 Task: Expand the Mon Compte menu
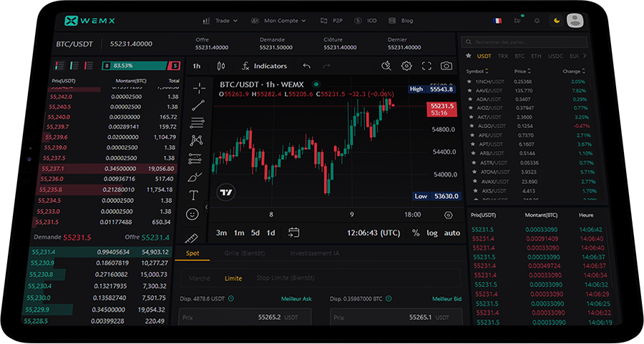279,21
